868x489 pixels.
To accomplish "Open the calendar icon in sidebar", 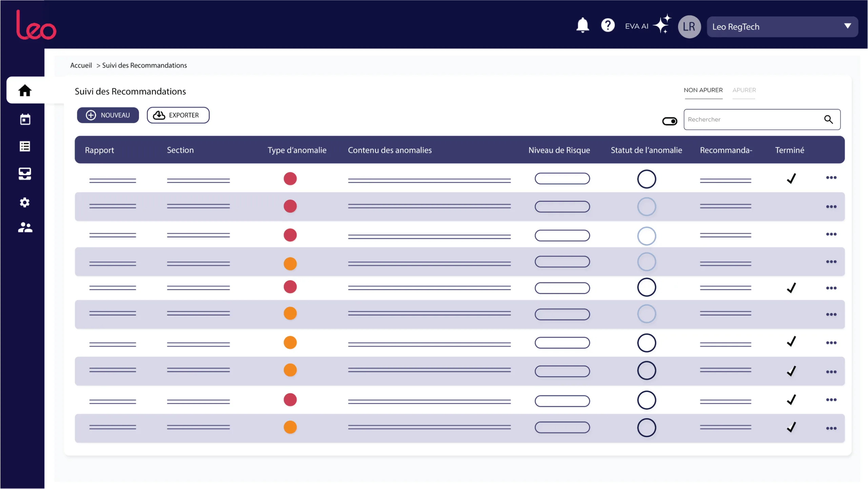I will point(25,119).
